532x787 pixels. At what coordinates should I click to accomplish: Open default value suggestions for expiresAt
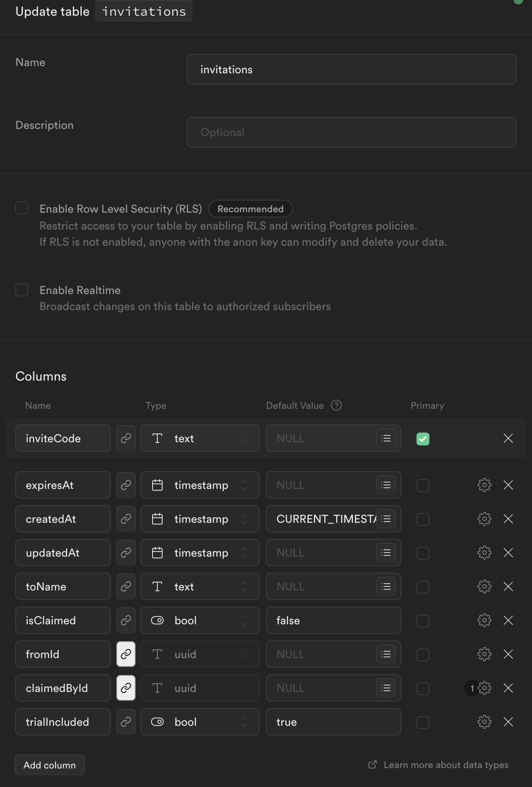(386, 485)
